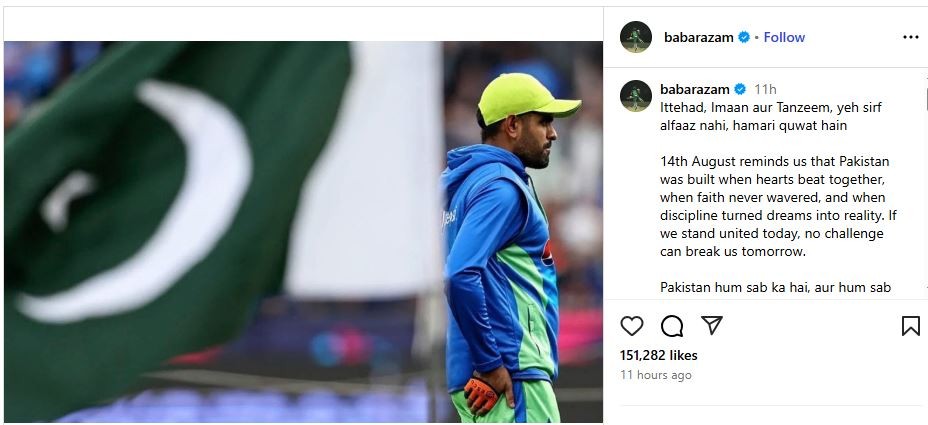Save the post with the bookmark icon
The image size is (928, 425).
(910, 326)
